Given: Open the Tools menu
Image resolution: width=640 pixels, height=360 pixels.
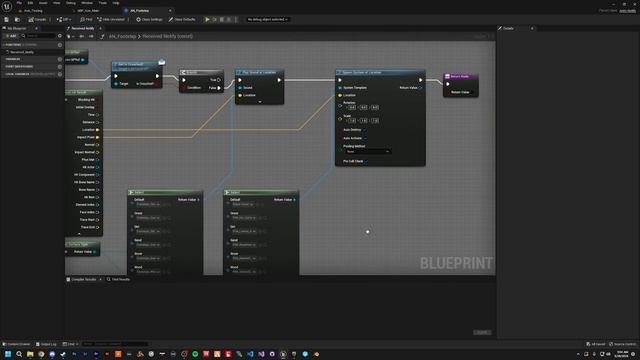Looking at the screenshot, I should 102,3.
